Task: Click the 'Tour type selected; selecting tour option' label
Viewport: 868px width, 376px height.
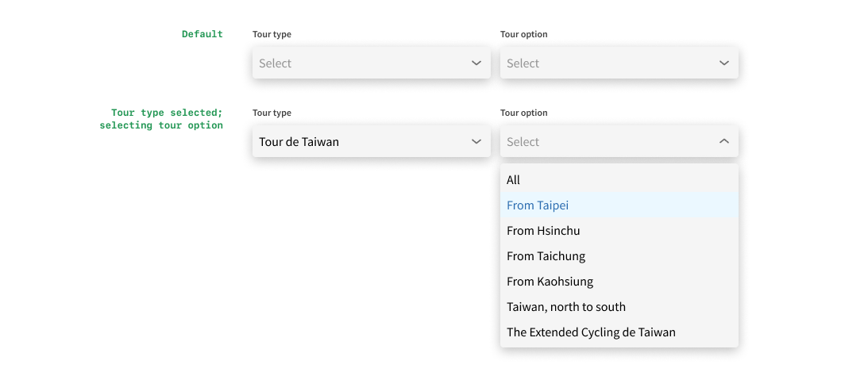Action: click(x=161, y=119)
